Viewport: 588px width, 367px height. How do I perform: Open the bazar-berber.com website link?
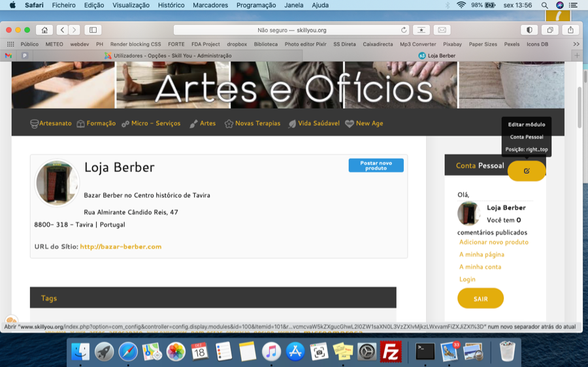pyautogui.click(x=121, y=247)
